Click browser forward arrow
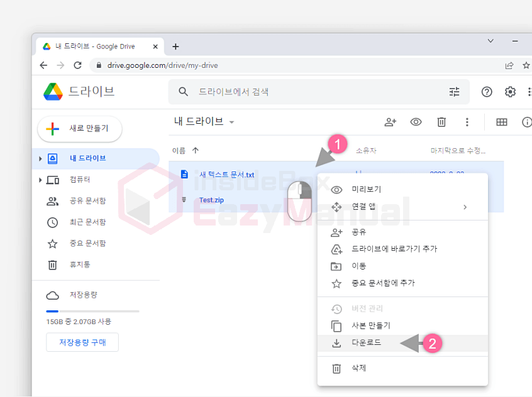 tap(60, 65)
